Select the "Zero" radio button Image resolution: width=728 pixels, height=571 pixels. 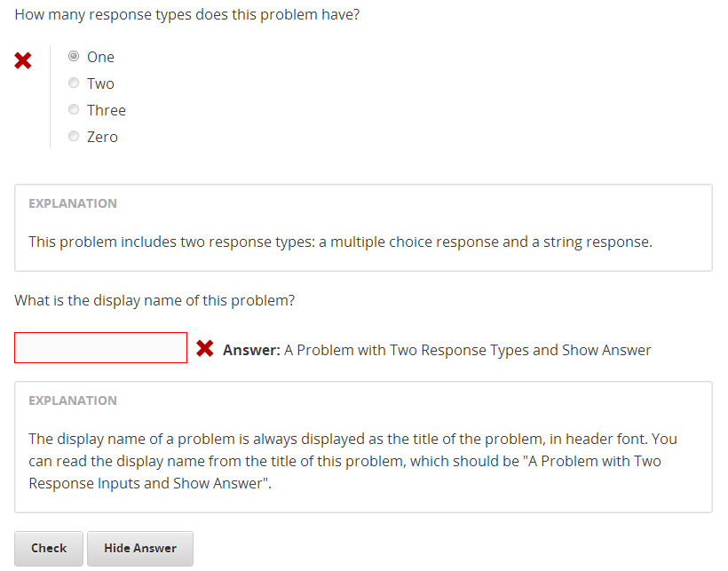pyautogui.click(x=74, y=137)
